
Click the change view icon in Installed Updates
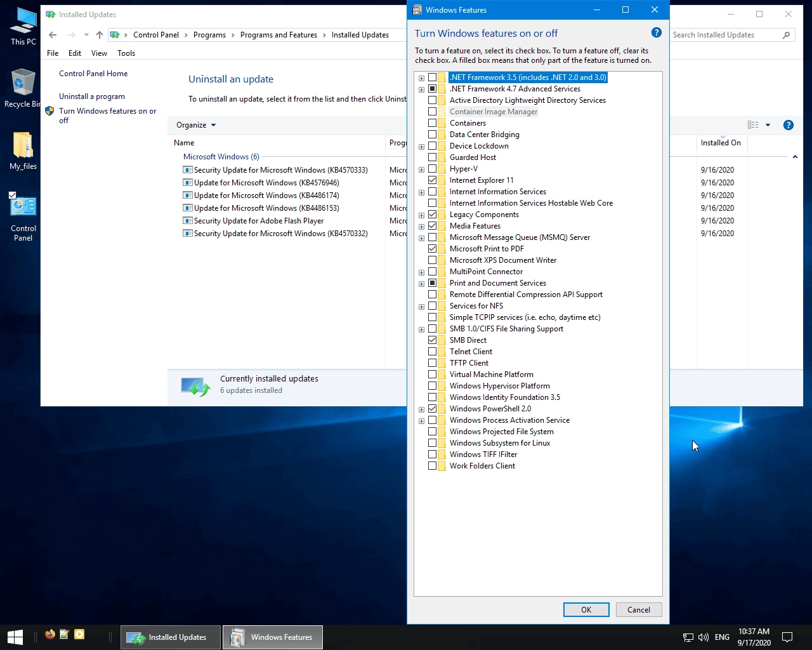coord(753,125)
